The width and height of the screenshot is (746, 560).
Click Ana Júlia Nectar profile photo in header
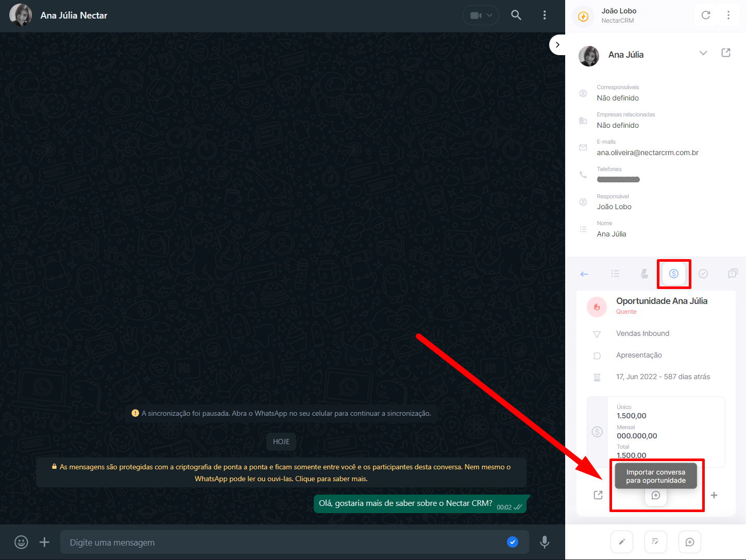coord(21,15)
